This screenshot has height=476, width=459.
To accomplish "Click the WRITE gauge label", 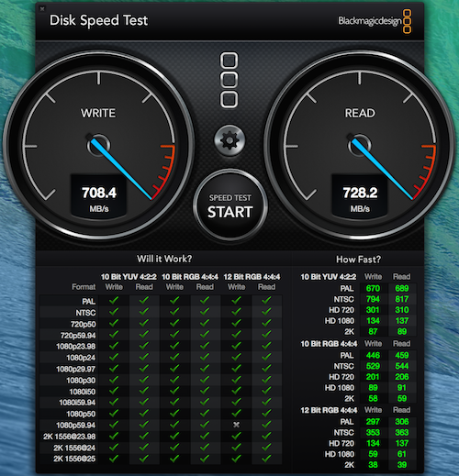I will point(98,113).
